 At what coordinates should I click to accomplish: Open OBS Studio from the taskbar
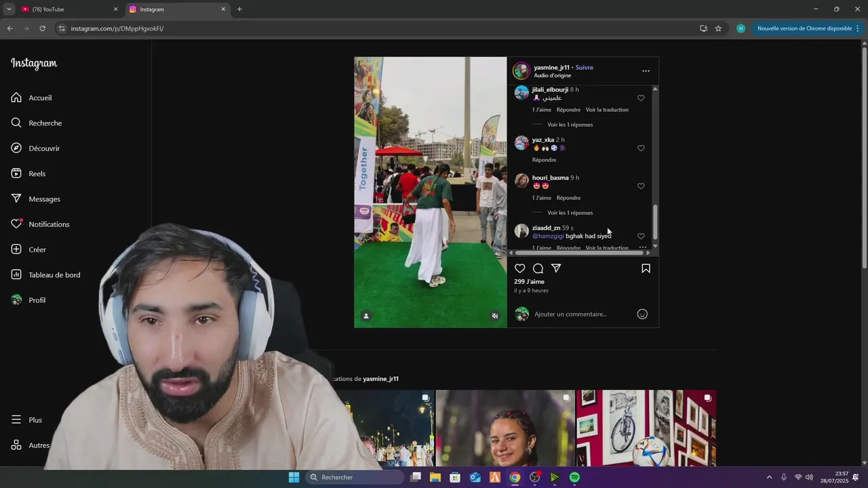(534, 477)
